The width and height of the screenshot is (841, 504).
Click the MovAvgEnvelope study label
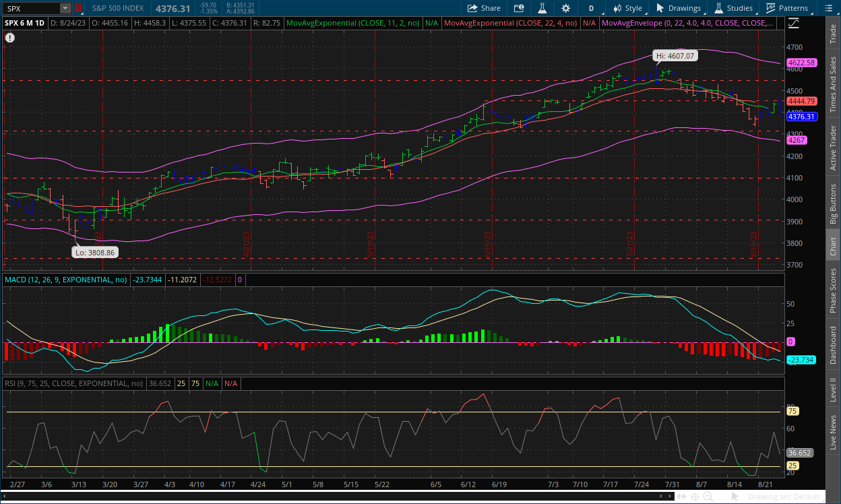(x=687, y=22)
